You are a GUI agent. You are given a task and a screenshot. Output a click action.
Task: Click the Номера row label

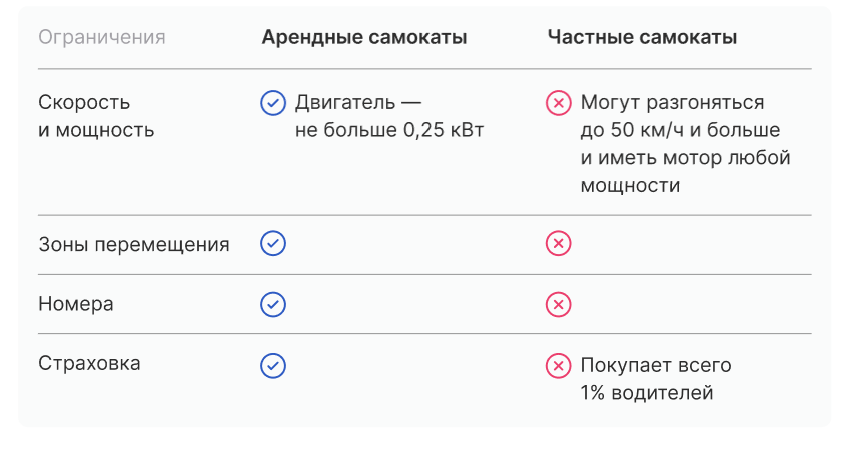coord(76,304)
